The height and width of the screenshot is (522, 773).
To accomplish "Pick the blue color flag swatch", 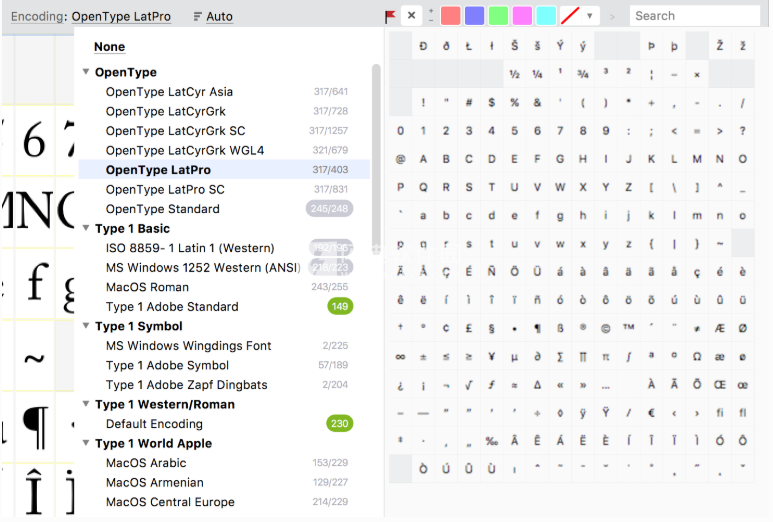I will 474,16.
